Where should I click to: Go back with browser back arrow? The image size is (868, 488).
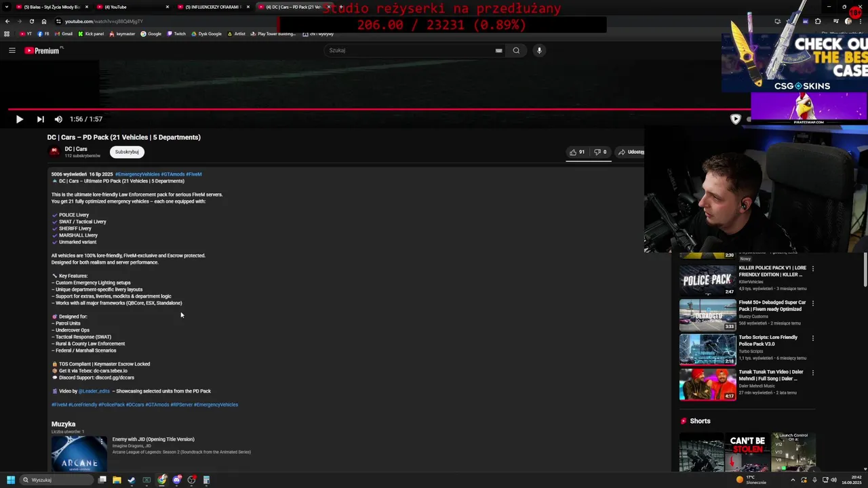(6, 21)
